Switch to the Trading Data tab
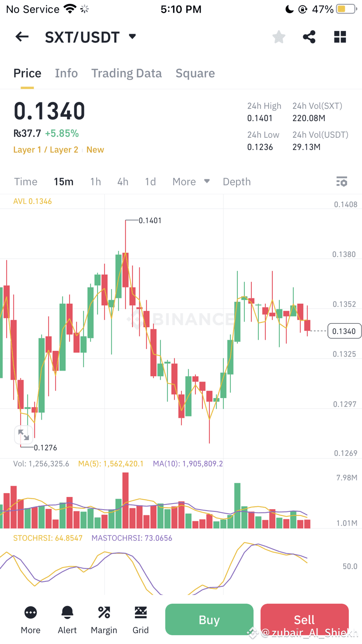Viewport: 362px width, 644px height. 126,73
